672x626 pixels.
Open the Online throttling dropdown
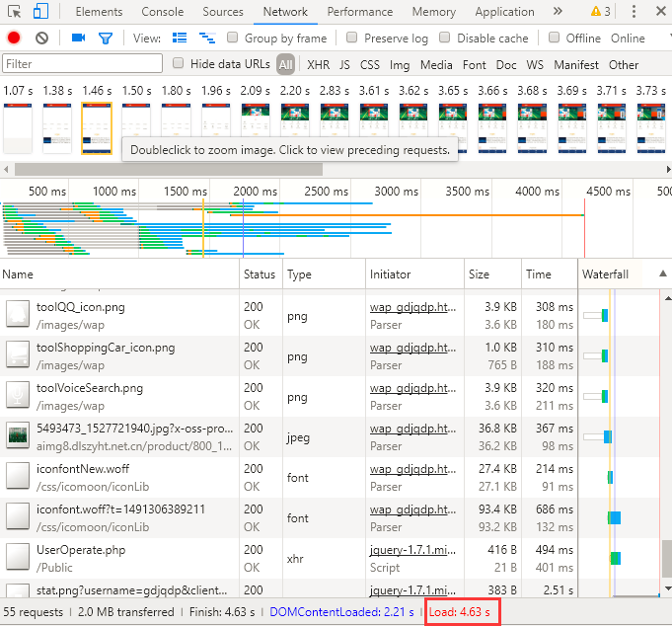(x=628, y=39)
